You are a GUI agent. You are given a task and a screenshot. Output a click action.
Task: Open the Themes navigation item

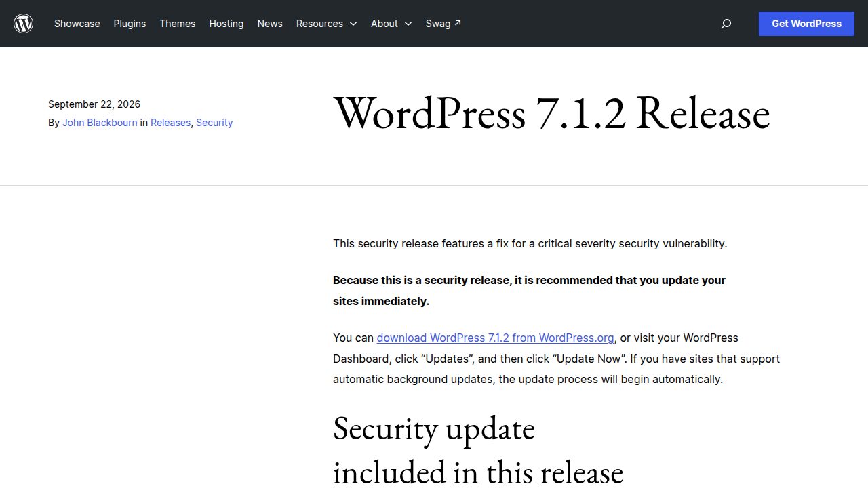tap(178, 24)
